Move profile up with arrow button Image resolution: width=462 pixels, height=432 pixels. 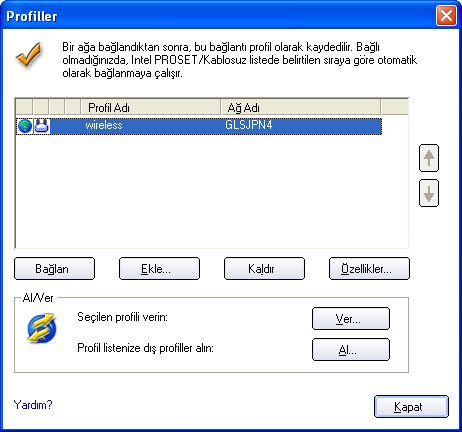click(429, 158)
